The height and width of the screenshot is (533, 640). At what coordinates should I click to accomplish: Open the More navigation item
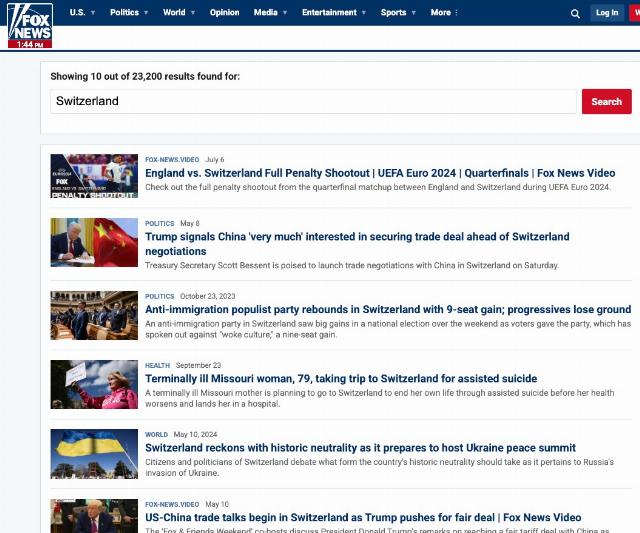441,12
